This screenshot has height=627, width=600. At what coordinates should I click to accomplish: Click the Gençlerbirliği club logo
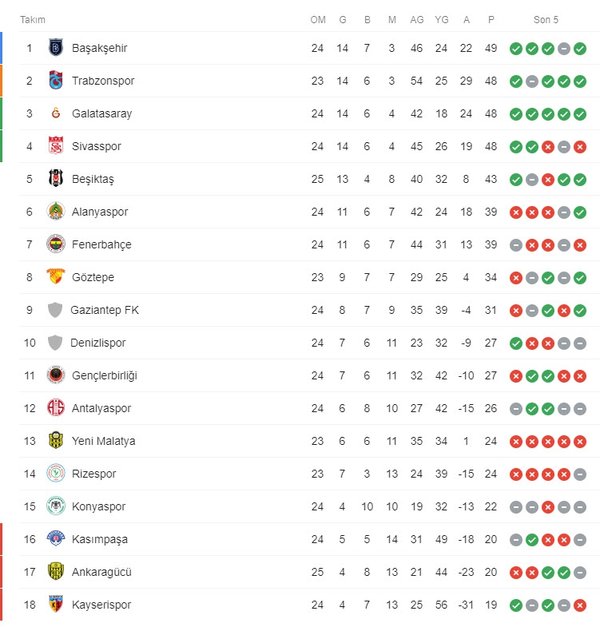[x=55, y=375]
